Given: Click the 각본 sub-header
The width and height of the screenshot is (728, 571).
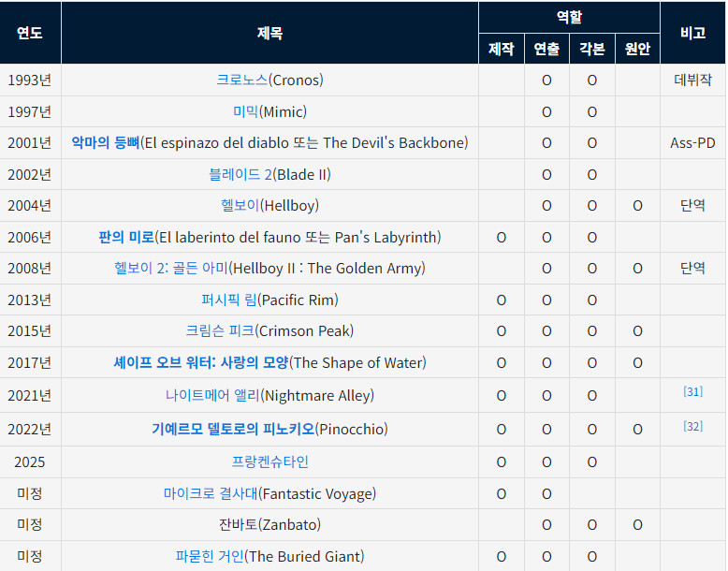Looking at the screenshot, I should point(592,49).
